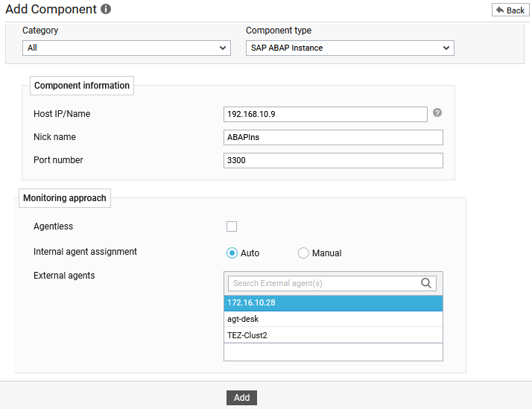Expand the Component type dropdown
The image size is (532, 409).
coord(350,48)
